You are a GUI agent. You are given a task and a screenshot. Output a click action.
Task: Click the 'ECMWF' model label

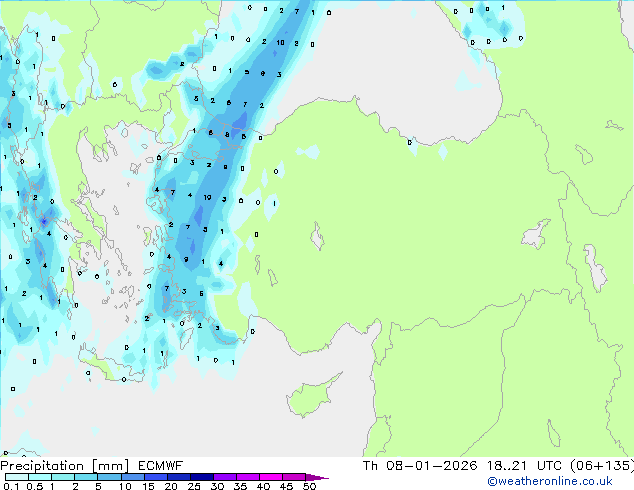click(161, 466)
